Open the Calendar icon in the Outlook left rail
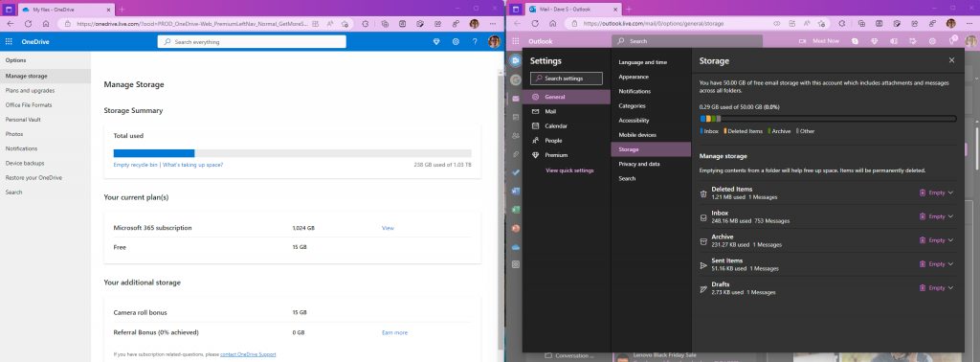This screenshot has height=362, width=980. coord(516,117)
